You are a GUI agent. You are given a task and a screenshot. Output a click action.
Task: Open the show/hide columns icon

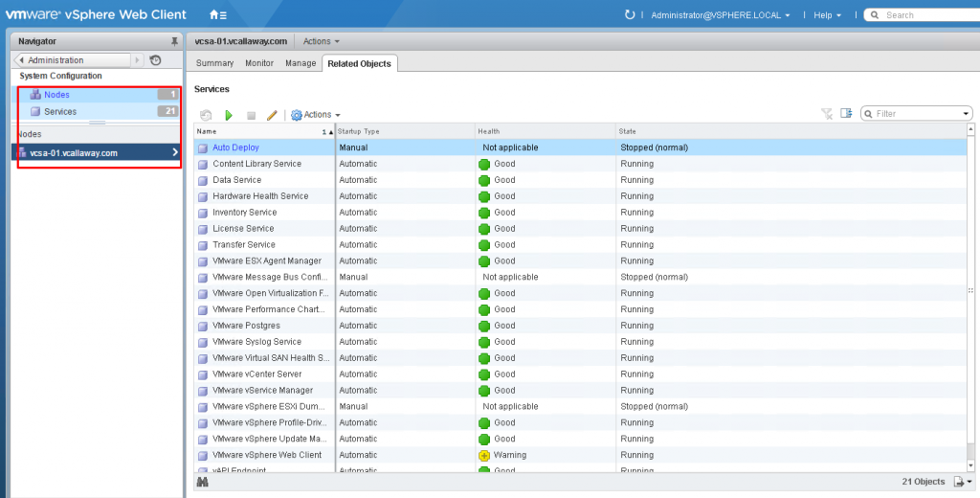click(846, 113)
